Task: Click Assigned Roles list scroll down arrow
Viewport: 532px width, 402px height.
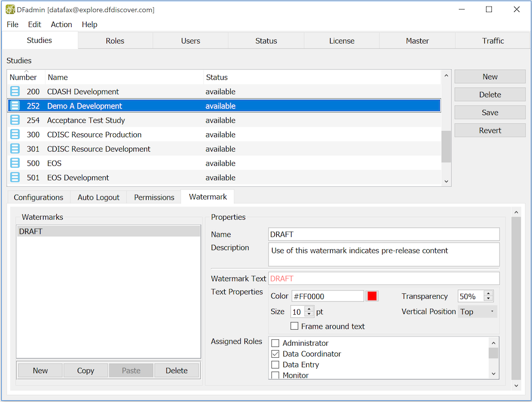Action: pos(493,373)
